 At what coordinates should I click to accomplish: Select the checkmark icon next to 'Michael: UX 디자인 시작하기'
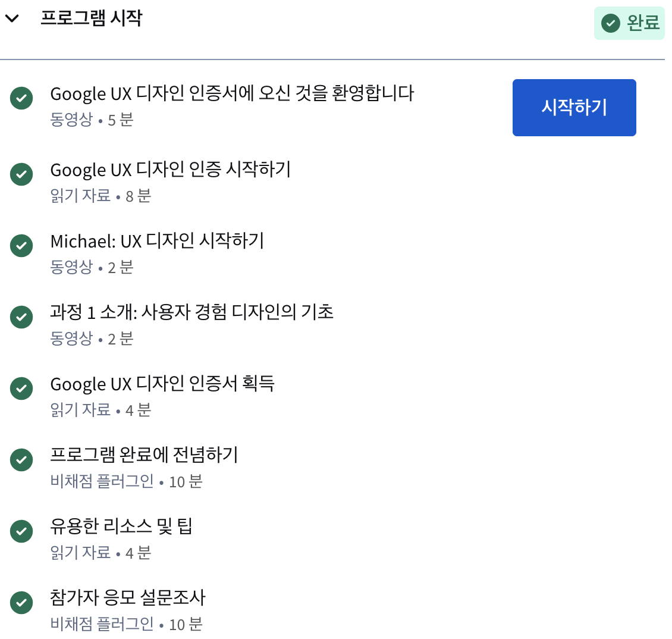(21, 246)
